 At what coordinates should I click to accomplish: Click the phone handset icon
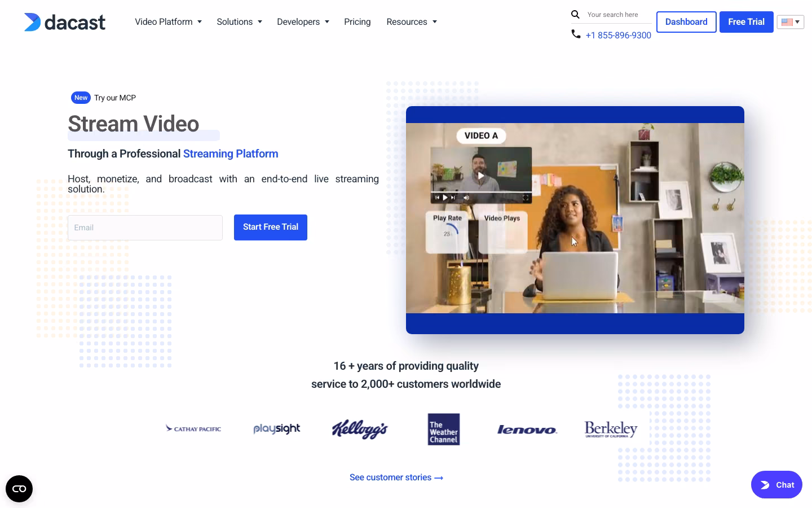(576, 34)
